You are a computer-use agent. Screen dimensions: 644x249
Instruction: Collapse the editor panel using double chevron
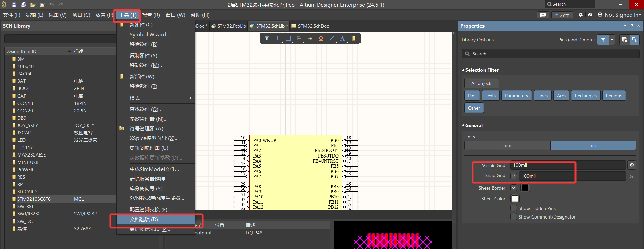pyautogui.click(x=453, y=33)
